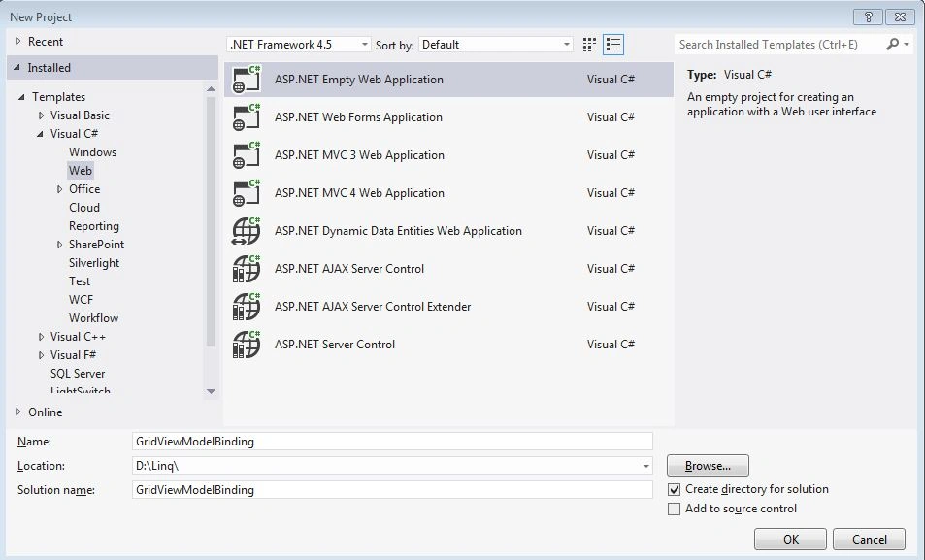
Task: Select ASP.NET Web Forms Application template icon
Action: point(247,117)
